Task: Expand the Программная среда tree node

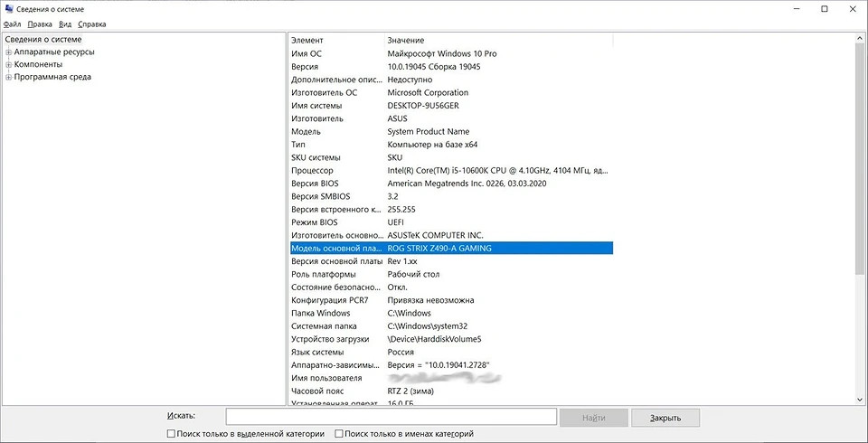Action: (x=8, y=78)
